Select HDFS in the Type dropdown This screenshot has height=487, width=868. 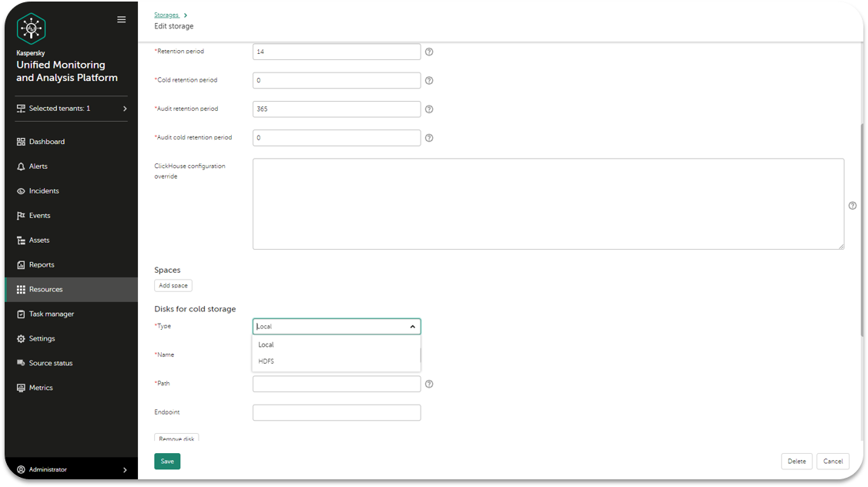point(266,361)
